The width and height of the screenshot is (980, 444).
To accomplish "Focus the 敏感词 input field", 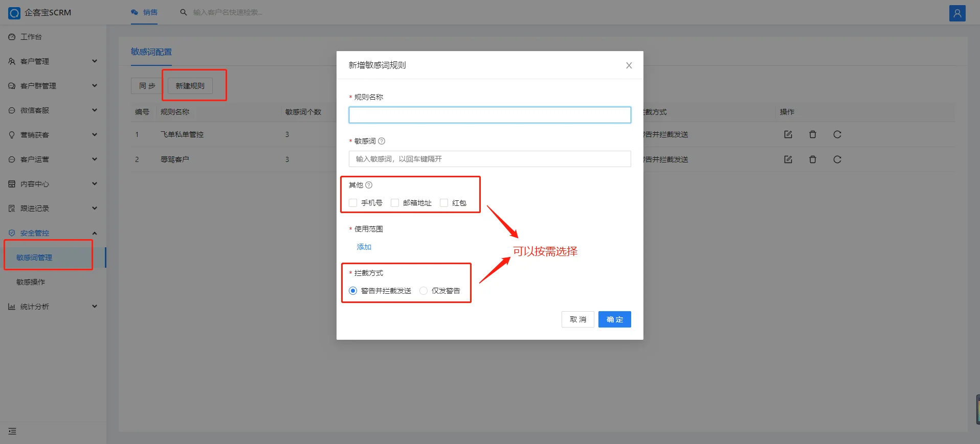I will [x=490, y=159].
